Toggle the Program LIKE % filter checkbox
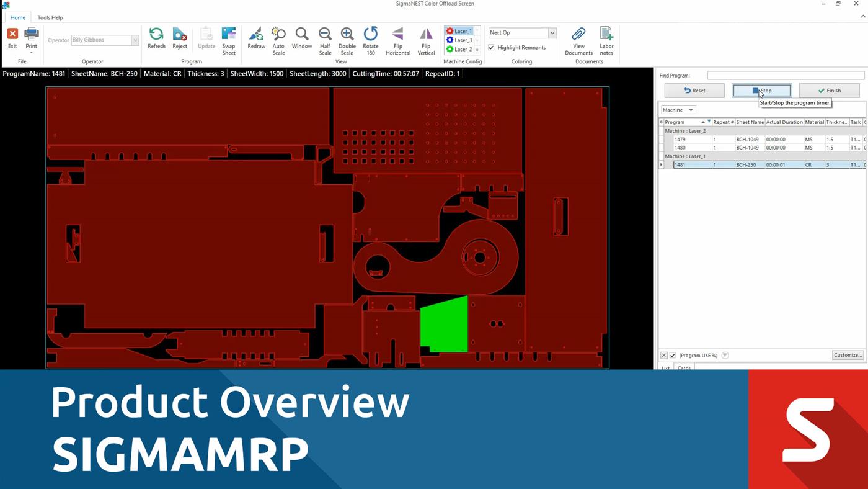Image resolution: width=868 pixels, height=489 pixels. 673,355
